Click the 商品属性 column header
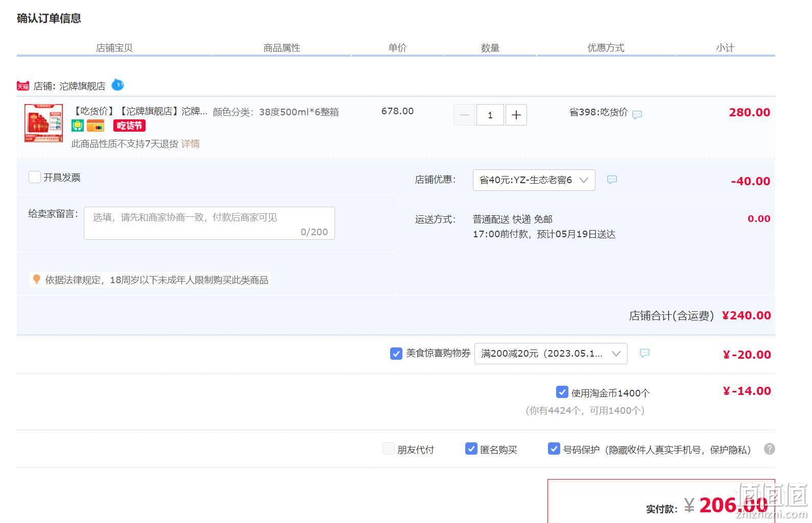812x523 pixels. (x=282, y=47)
